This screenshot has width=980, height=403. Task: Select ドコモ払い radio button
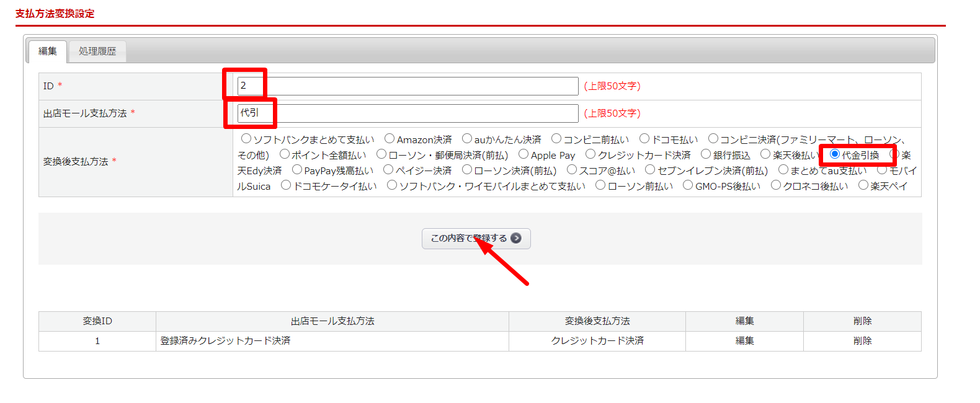[x=644, y=138]
